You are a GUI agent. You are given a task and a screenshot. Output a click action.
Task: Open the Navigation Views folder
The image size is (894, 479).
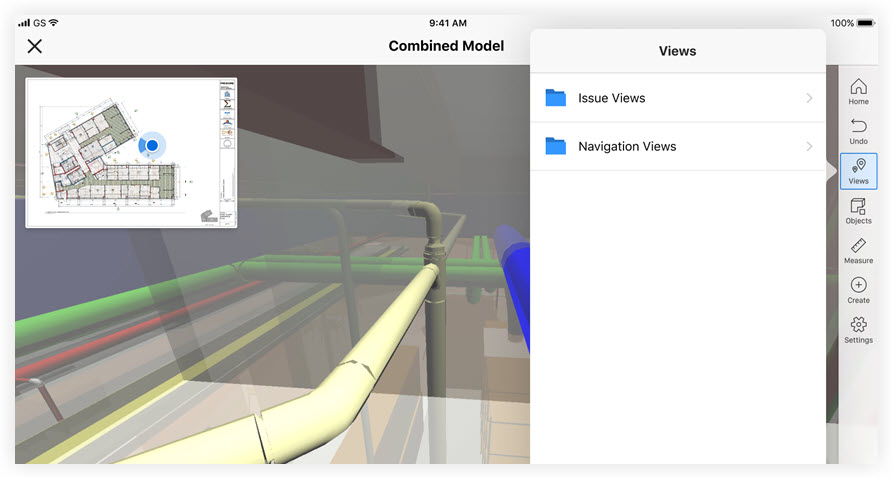click(627, 146)
